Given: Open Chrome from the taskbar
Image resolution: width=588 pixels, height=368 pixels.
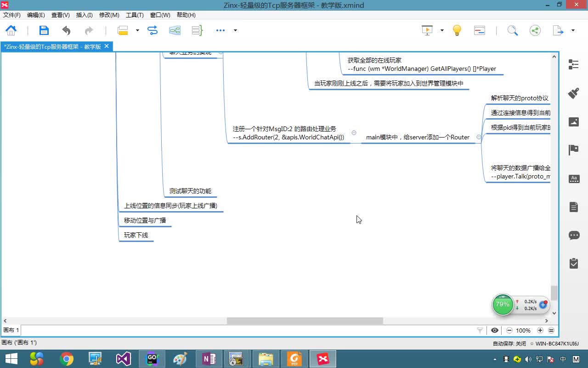Looking at the screenshot, I should pyautogui.click(x=67, y=359).
